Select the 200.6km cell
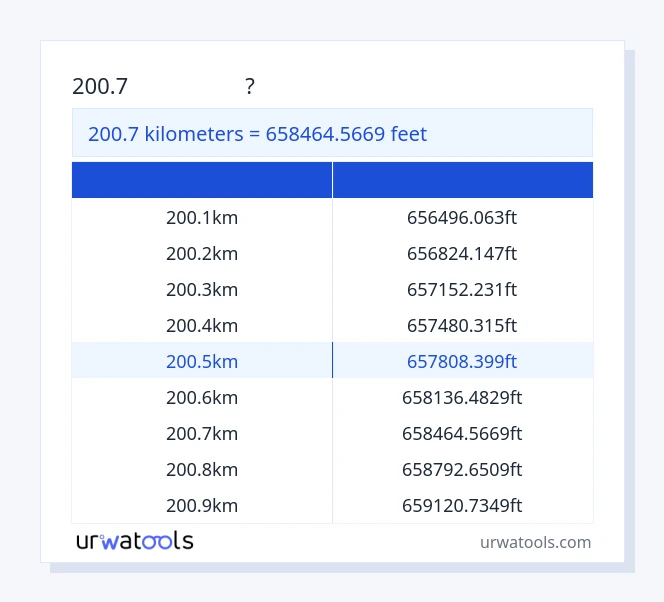The width and height of the screenshot is (664, 602). tap(202, 397)
